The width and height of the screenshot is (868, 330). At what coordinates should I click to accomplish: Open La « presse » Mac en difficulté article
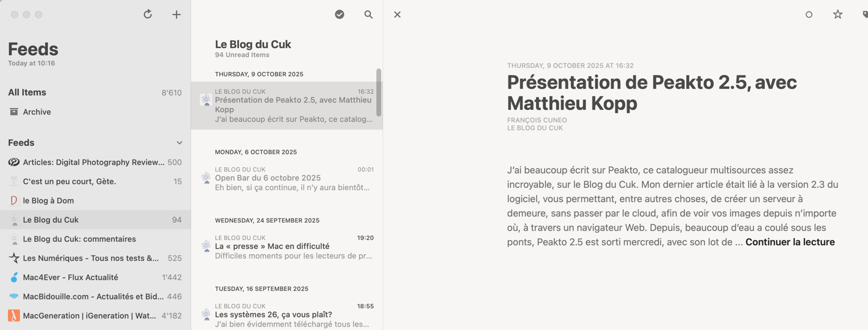click(272, 247)
